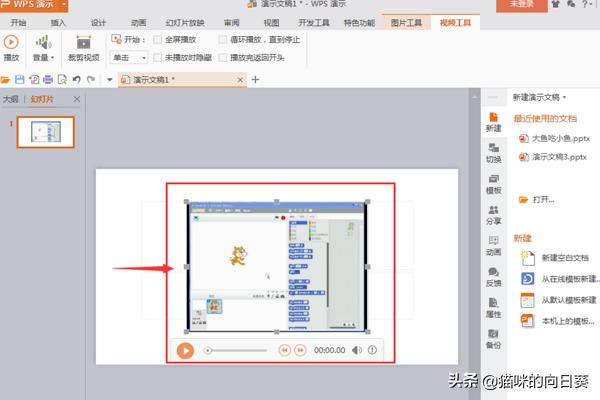Image resolution: width=600 pixels, height=400 pixels.
Task: Enable the 循环播放，直到停止 loop checkbox
Action: coord(222,39)
